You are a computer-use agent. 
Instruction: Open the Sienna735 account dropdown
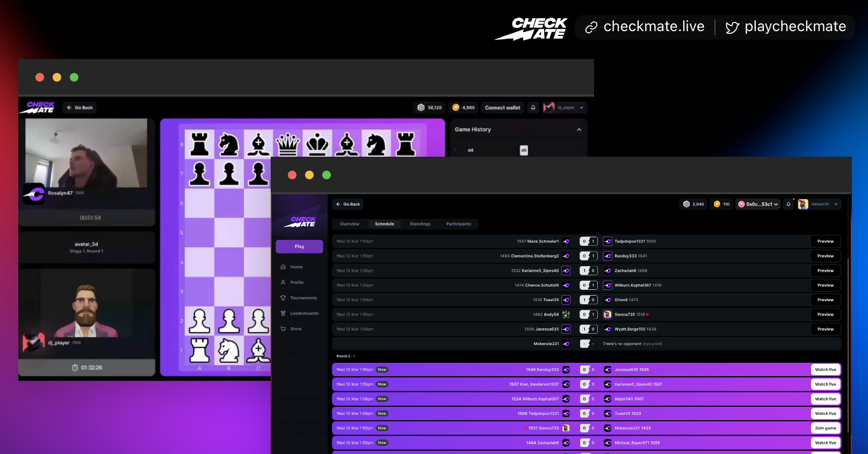[819, 204]
